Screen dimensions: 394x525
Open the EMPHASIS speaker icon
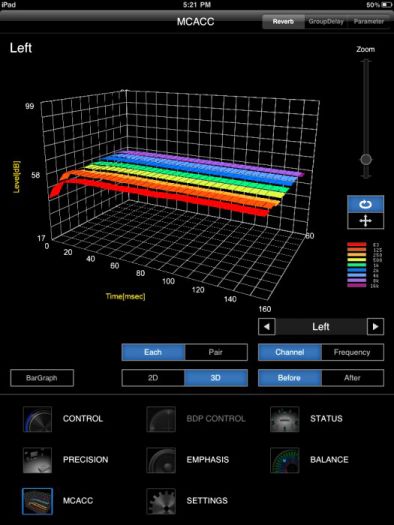click(x=161, y=460)
